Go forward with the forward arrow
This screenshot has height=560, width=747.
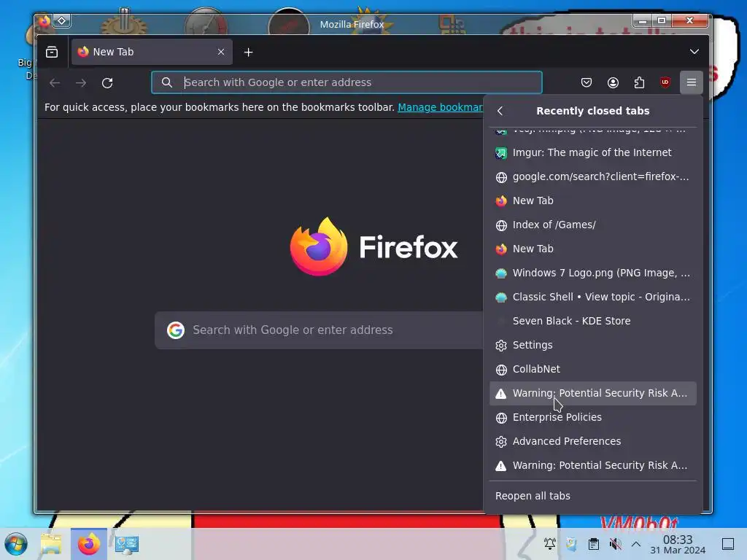pyautogui.click(x=81, y=83)
